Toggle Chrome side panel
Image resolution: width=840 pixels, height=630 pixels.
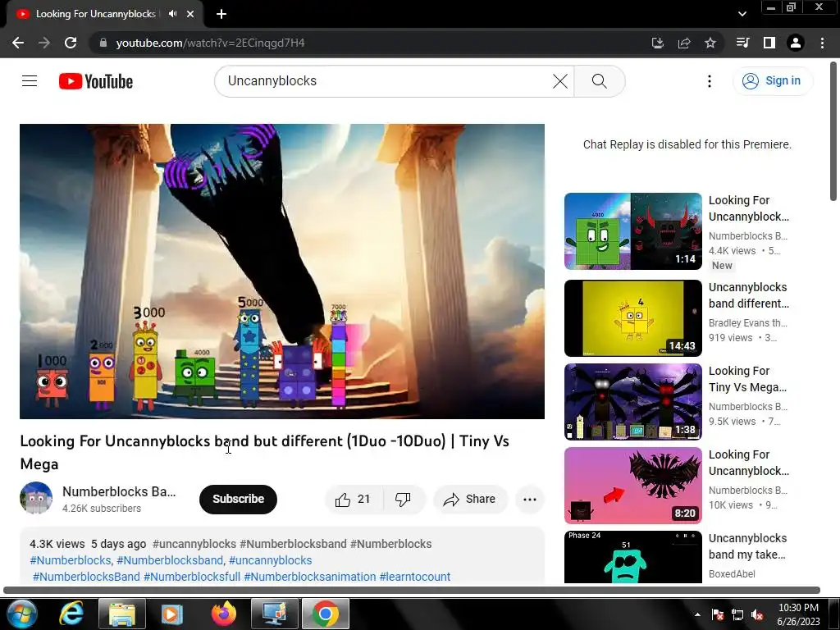[x=769, y=43]
